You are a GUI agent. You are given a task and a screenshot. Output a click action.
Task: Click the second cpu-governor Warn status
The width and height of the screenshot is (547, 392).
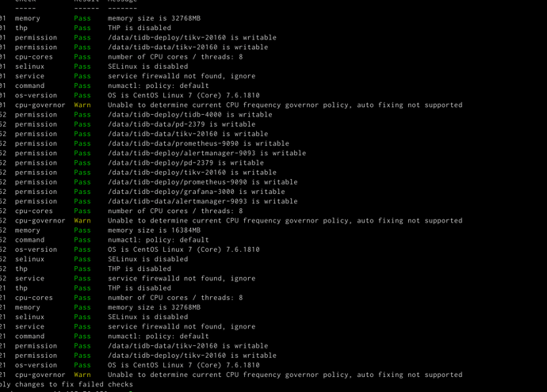pos(82,221)
